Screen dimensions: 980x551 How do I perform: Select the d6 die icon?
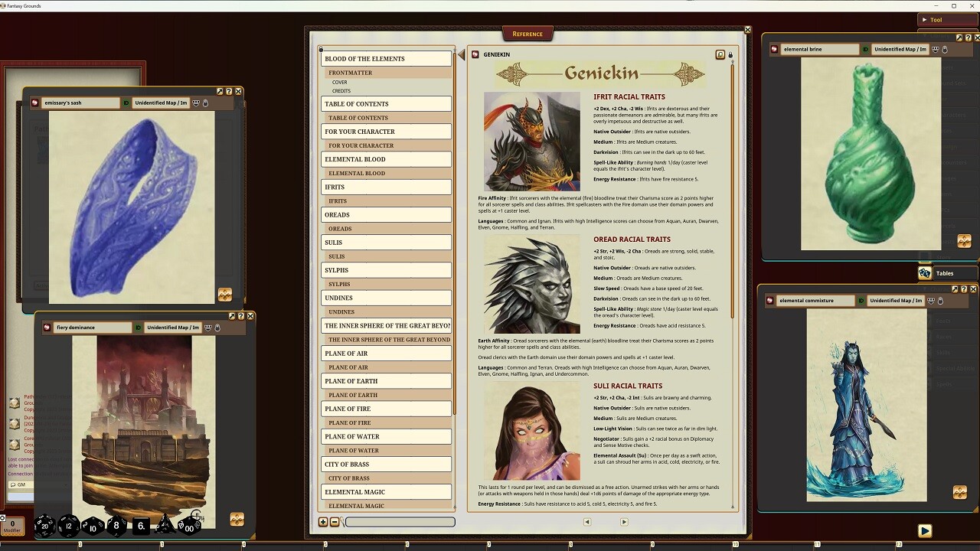[x=142, y=526]
